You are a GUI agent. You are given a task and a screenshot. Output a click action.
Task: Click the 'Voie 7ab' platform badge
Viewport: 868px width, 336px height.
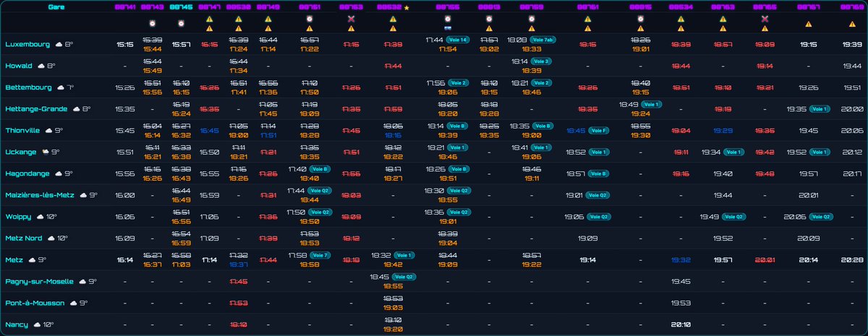point(542,40)
